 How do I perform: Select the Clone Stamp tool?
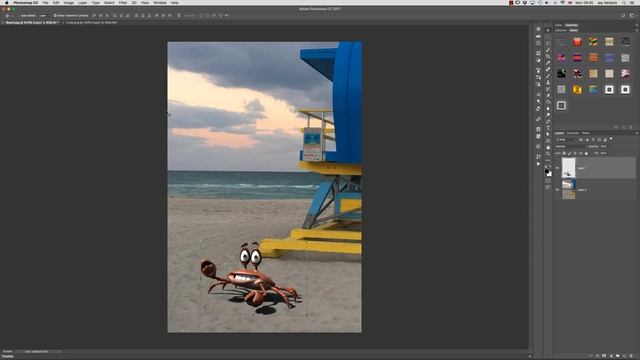(x=548, y=82)
